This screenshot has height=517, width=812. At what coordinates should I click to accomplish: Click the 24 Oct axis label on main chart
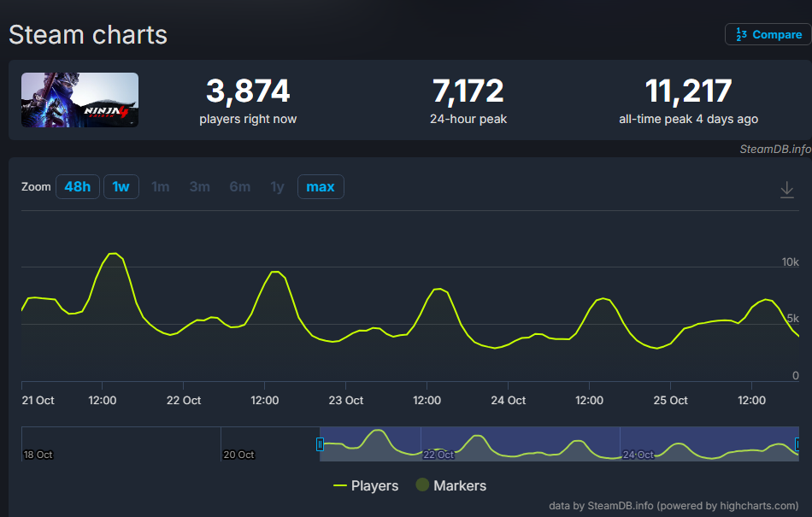click(508, 400)
